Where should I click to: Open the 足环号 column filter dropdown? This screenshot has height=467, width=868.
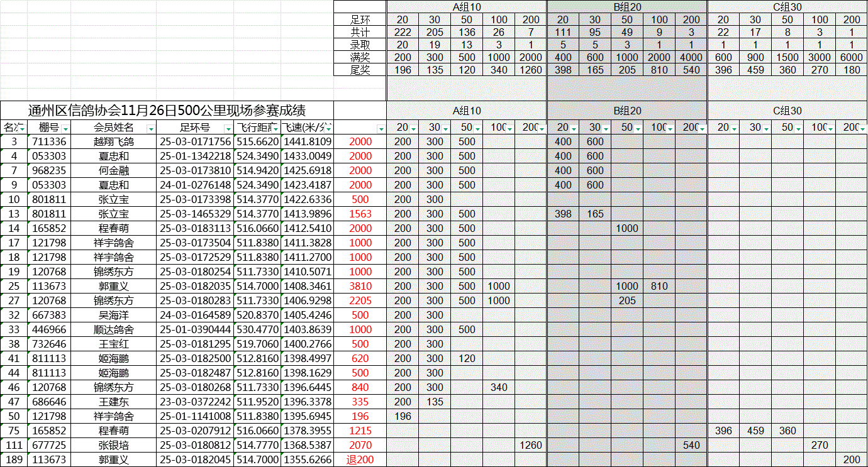click(227, 128)
